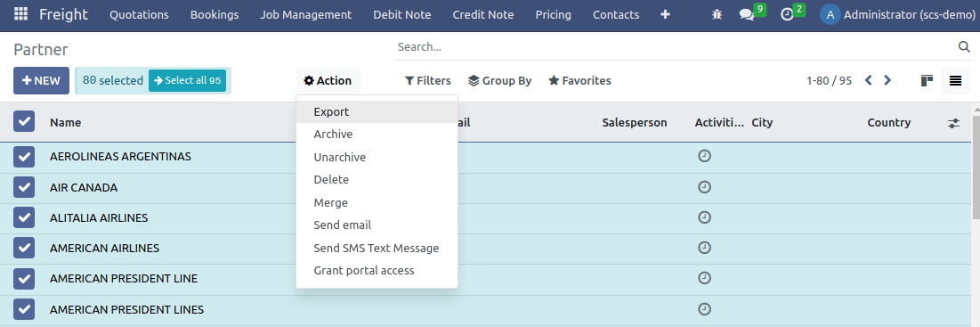Click the Activities column header

click(x=719, y=123)
